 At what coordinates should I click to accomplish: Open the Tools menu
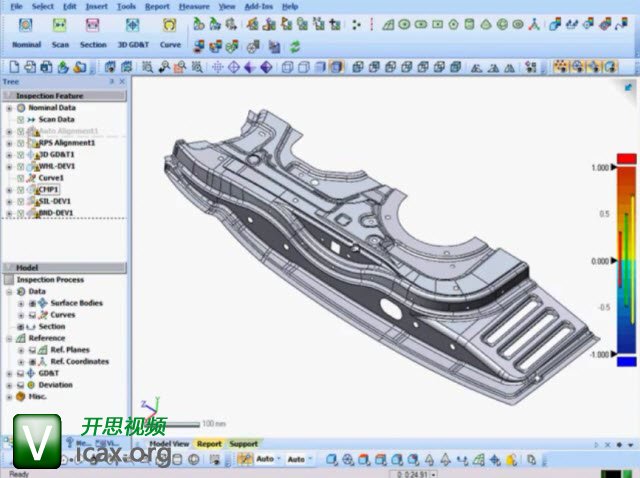126,7
